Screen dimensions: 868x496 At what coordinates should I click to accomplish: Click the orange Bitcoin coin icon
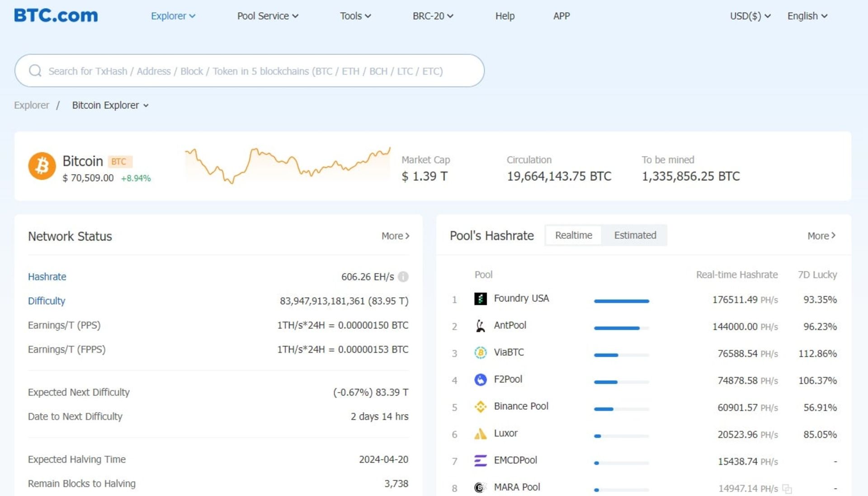click(42, 166)
